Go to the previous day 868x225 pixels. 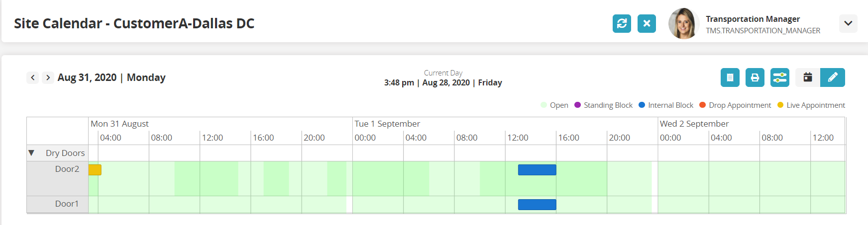pos(33,77)
